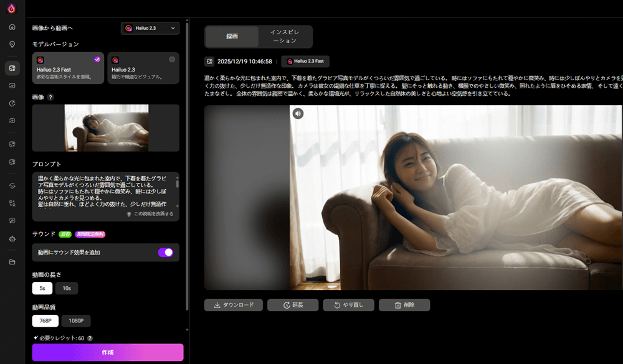Choose the 10s video length option
623x364 pixels.
[x=67, y=288]
